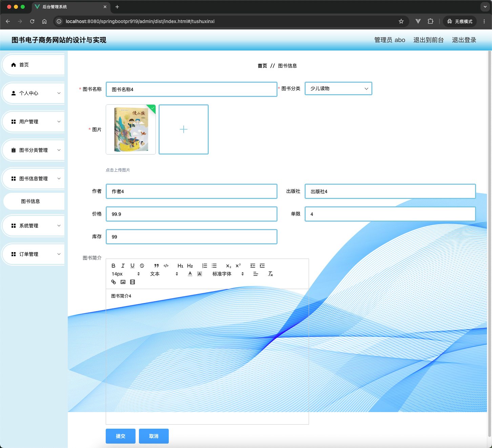
Task: Focus the 作者 input field
Action: tap(191, 191)
